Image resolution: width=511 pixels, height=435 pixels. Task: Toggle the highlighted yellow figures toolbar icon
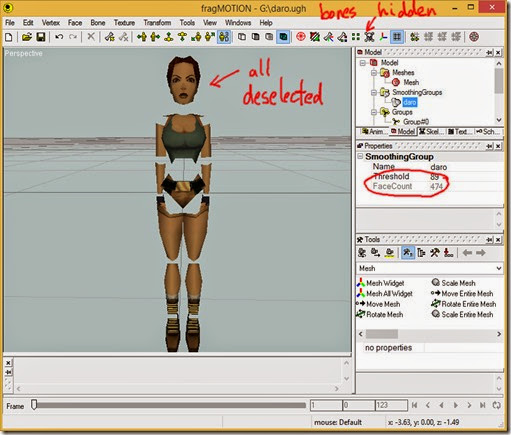(x=224, y=37)
